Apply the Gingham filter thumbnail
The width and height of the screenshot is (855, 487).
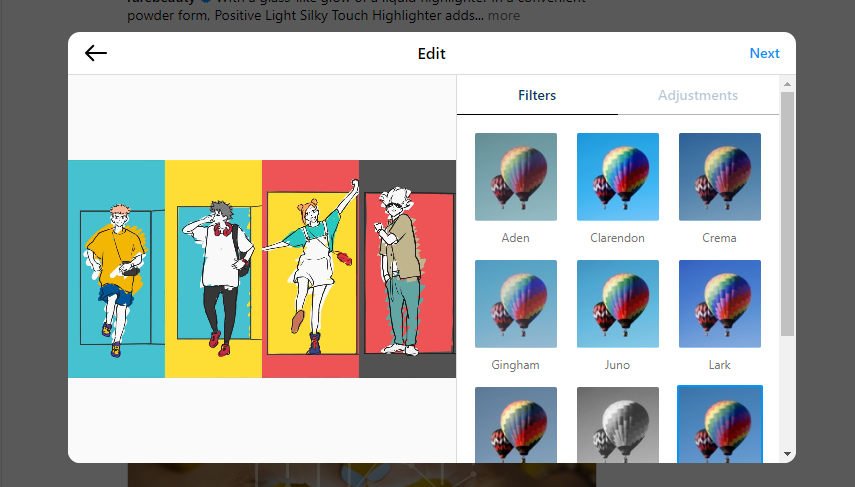pos(515,301)
